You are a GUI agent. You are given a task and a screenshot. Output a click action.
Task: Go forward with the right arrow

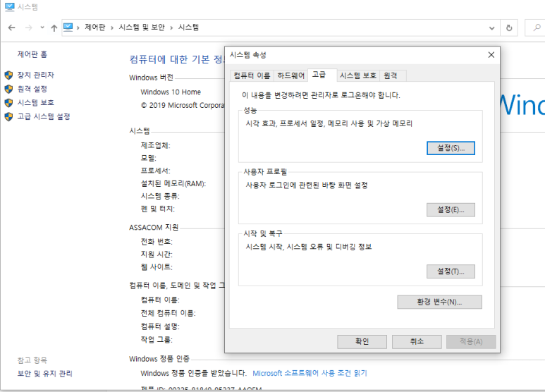click(28, 27)
